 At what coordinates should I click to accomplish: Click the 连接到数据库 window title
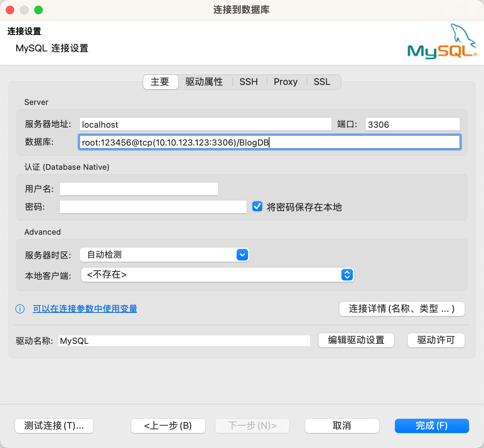pyautogui.click(x=242, y=10)
